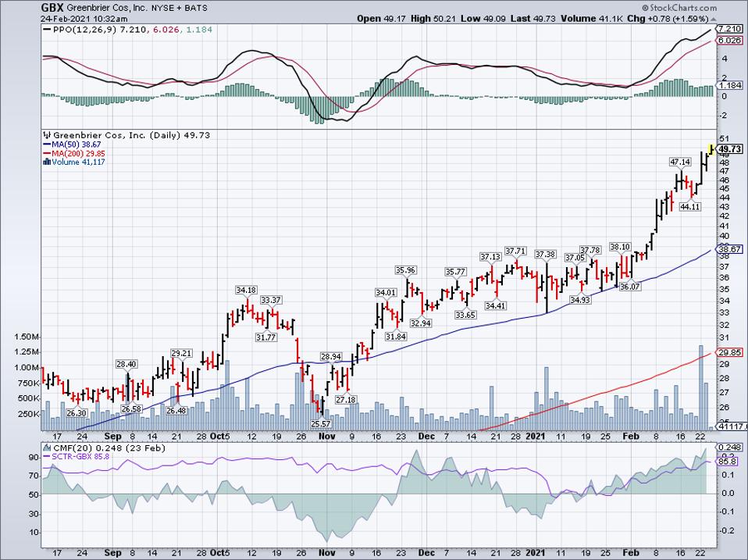Click the 34.93 price label
The image size is (748, 560).
(x=579, y=300)
